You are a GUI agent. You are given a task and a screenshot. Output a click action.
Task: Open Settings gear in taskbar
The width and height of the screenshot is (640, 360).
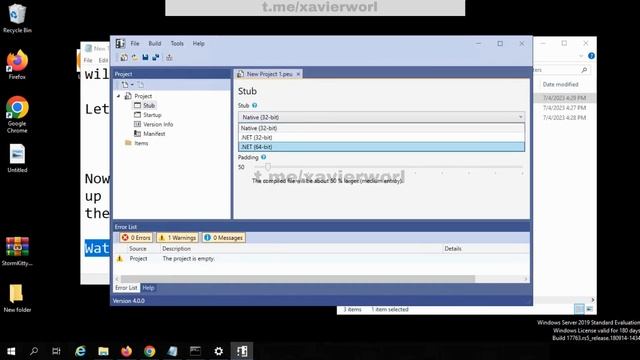[219, 351]
